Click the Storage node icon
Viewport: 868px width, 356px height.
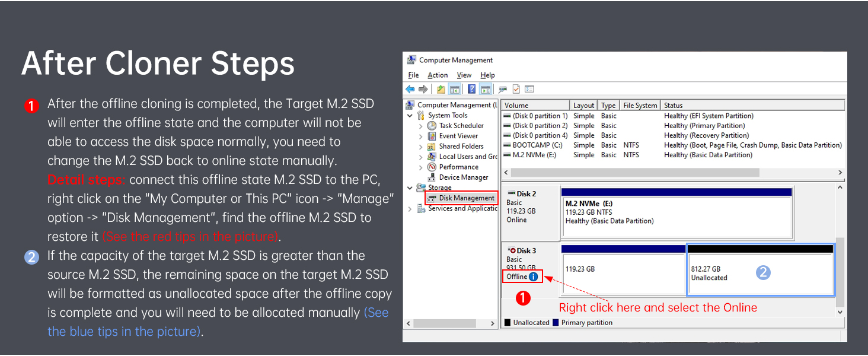point(422,187)
